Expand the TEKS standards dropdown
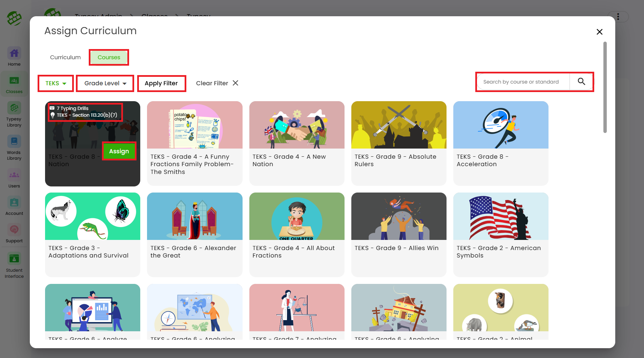The height and width of the screenshot is (358, 644). [x=56, y=83]
